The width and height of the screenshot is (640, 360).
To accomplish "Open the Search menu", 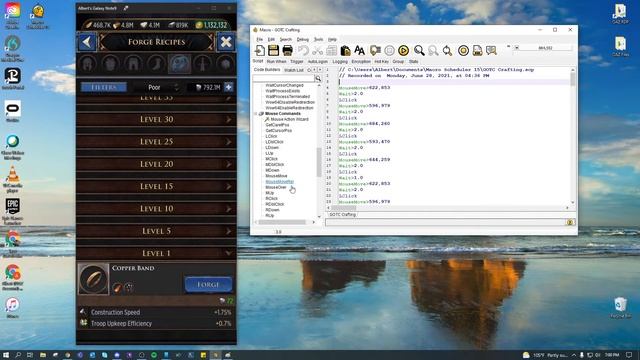I will 286,40.
